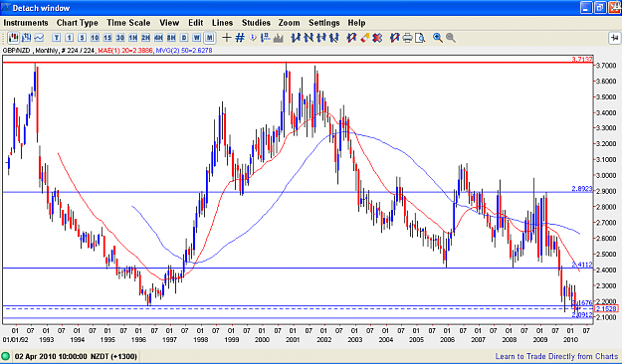This screenshot has height=364, width=622.
Task: Click the '02 Apr 2010 10:00:00 NZDT' status text
Action: [76, 356]
